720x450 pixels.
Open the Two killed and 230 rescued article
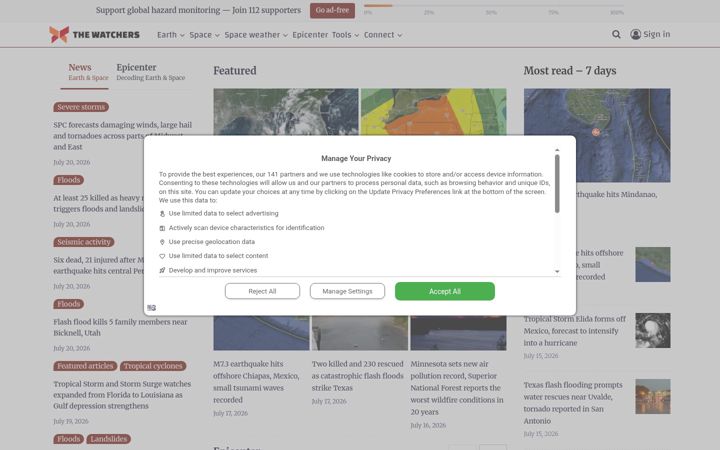(x=358, y=376)
